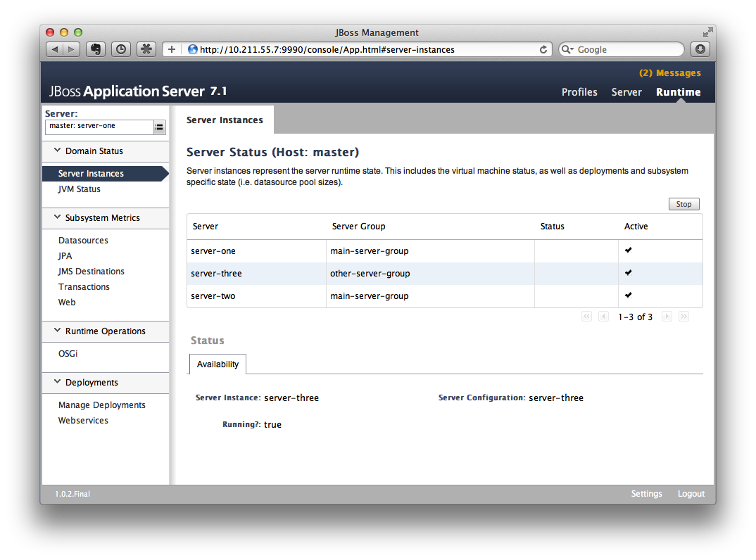756x560 pixels.
Task: Open the Profiles menu
Action: point(579,91)
